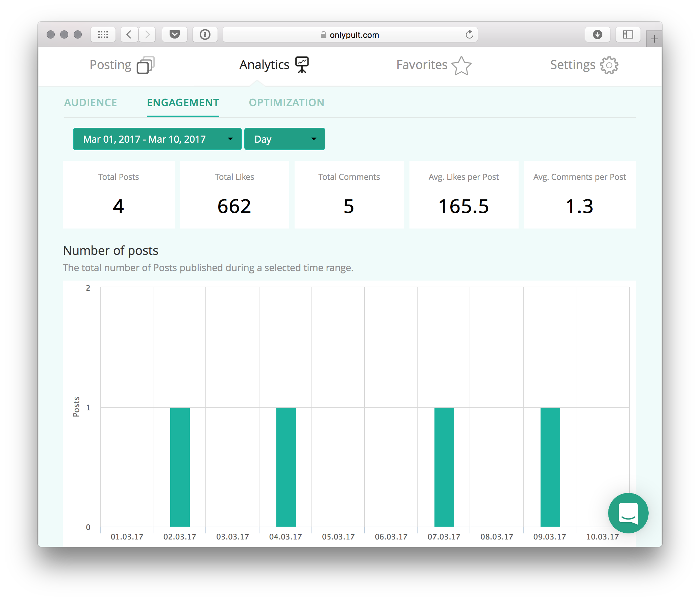Open the top sites grid view

coord(103,34)
